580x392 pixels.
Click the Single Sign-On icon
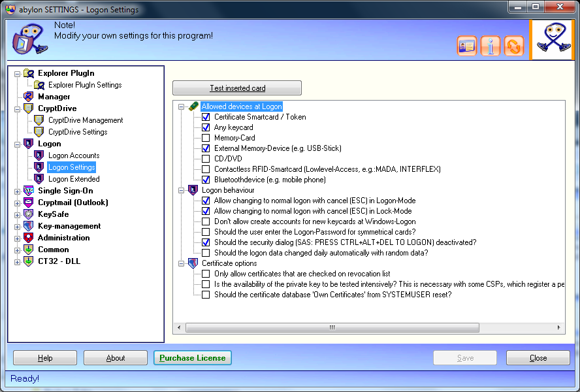tap(29, 191)
